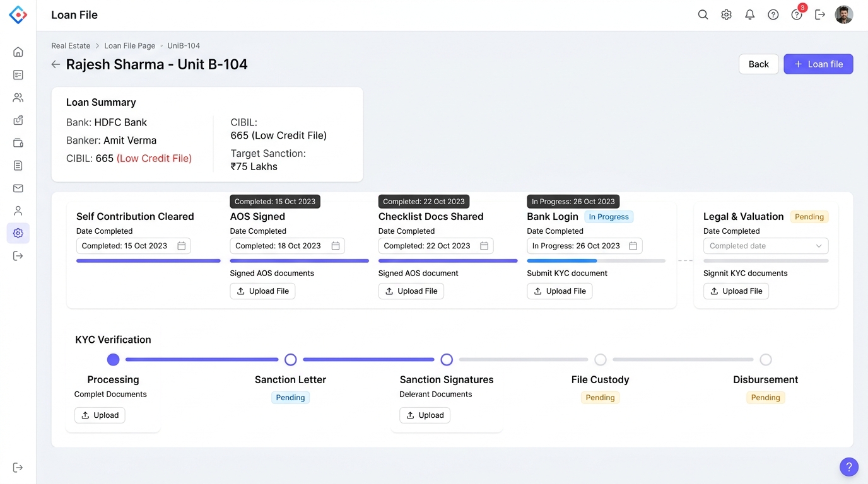Open the mail envelope icon in sidebar
This screenshot has width=868, height=484.
pos(18,188)
